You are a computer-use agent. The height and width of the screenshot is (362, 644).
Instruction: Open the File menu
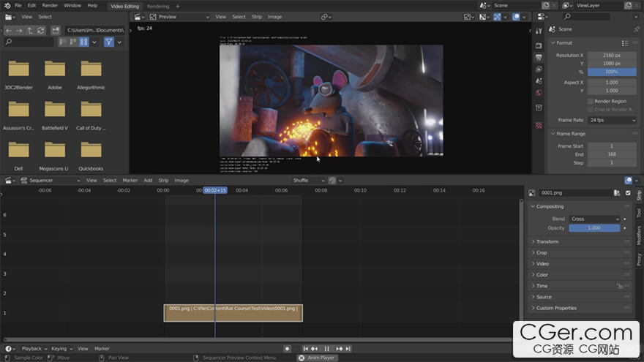(18, 5)
